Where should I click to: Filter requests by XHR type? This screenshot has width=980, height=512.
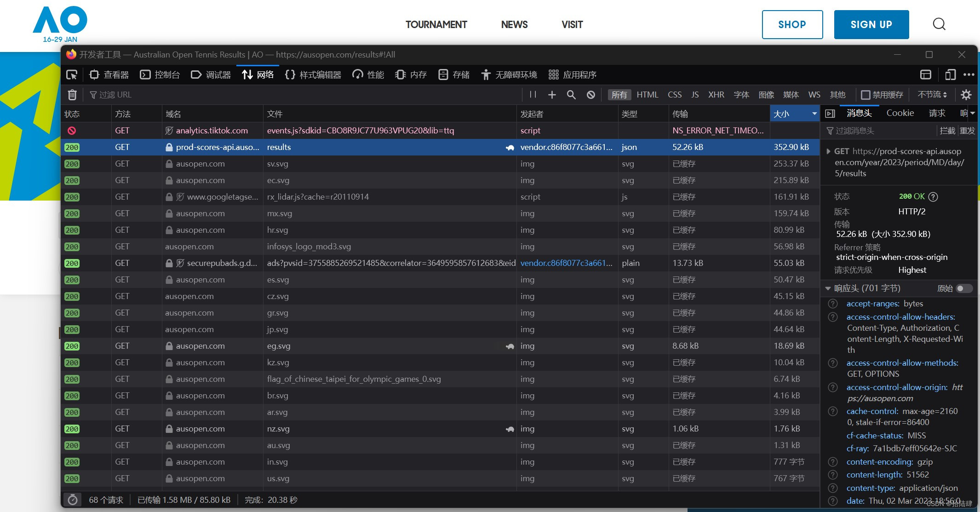[716, 95]
